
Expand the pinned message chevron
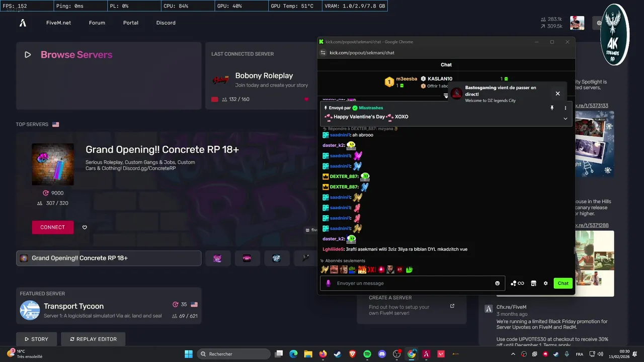pyautogui.click(x=565, y=119)
